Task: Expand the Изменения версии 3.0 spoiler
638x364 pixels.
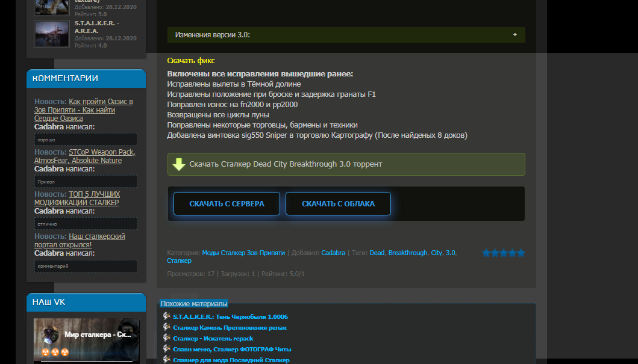Action: [346, 35]
